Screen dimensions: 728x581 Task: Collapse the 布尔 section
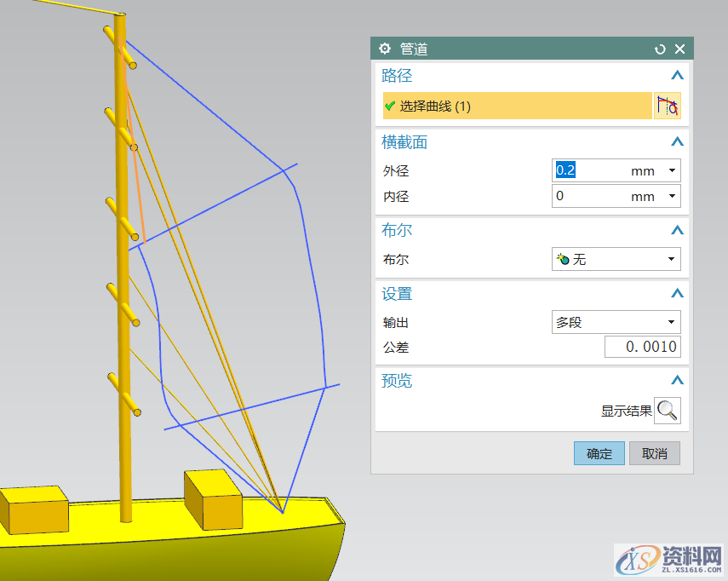pos(677,230)
